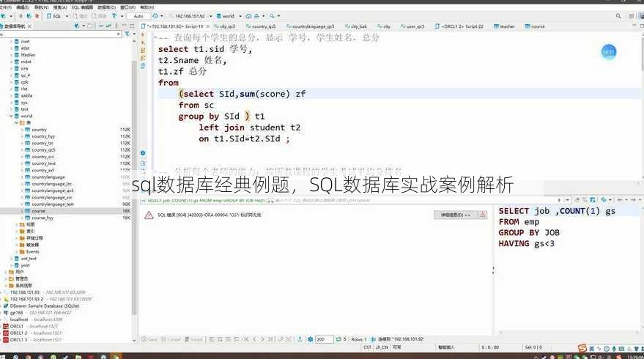Open the SQL button dropdown arrow

pos(67,16)
